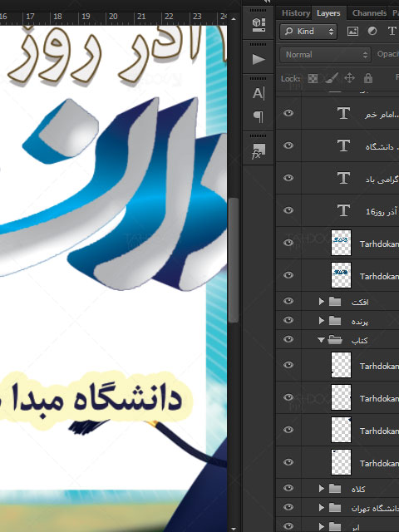The height and width of the screenshot is (532, 399).
Task: Select T icon of آذر روز16 layer
Action: [x=343, y=210]
